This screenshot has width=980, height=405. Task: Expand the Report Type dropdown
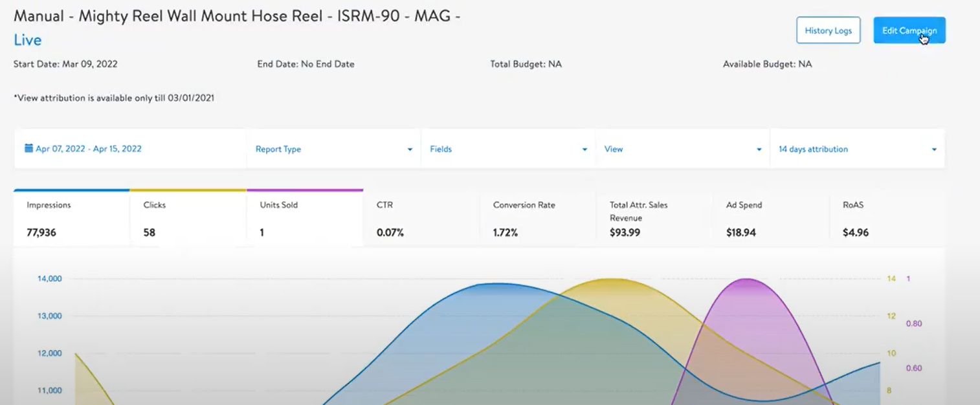(x=408, y=149)
